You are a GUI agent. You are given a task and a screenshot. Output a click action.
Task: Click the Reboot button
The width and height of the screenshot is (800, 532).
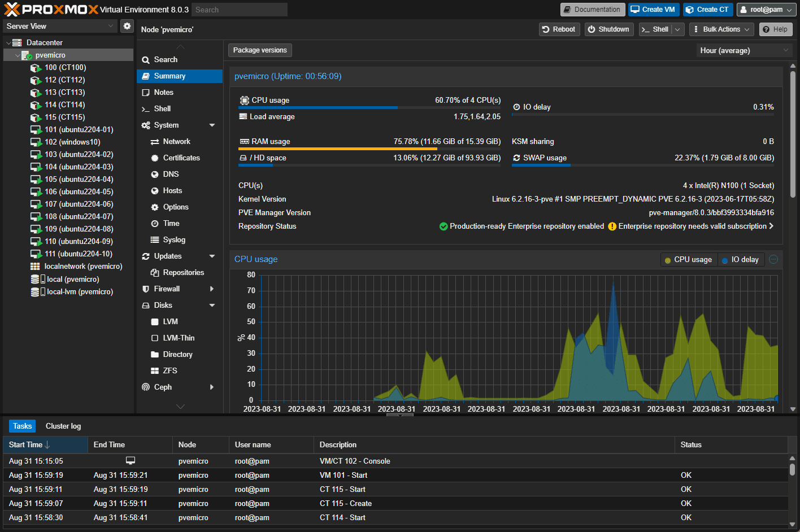pos(558,29)
